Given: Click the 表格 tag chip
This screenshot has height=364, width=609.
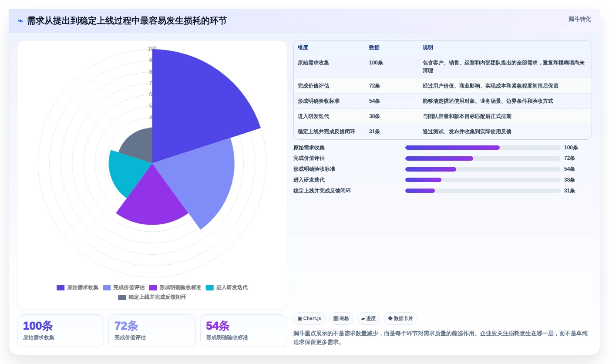Looking at the screenshot, I should [x=341, y=318].
